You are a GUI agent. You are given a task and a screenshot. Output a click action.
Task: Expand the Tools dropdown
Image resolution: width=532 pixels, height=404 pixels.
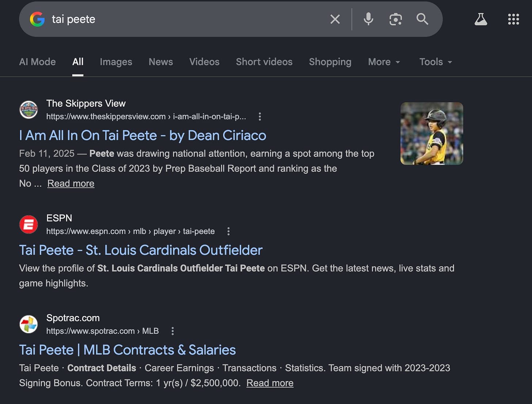tap(436, 62)
